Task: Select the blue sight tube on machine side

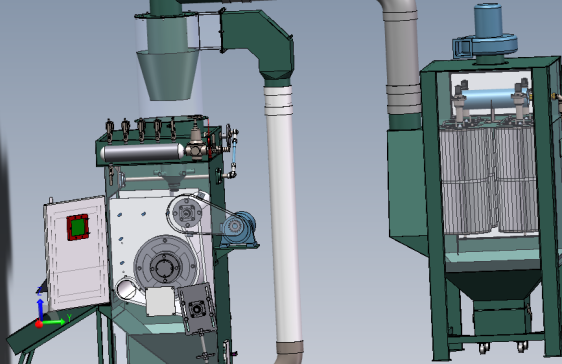Action: point(234,152)
